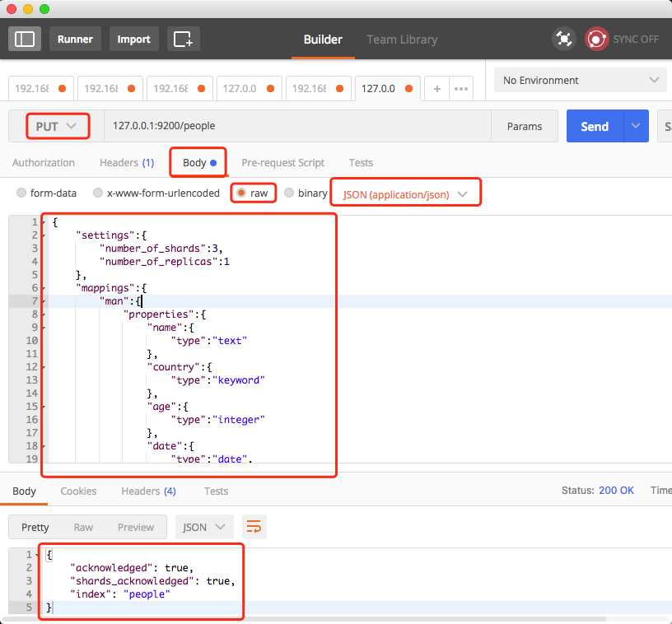Send the request with Send button

(x=595, y=126)
